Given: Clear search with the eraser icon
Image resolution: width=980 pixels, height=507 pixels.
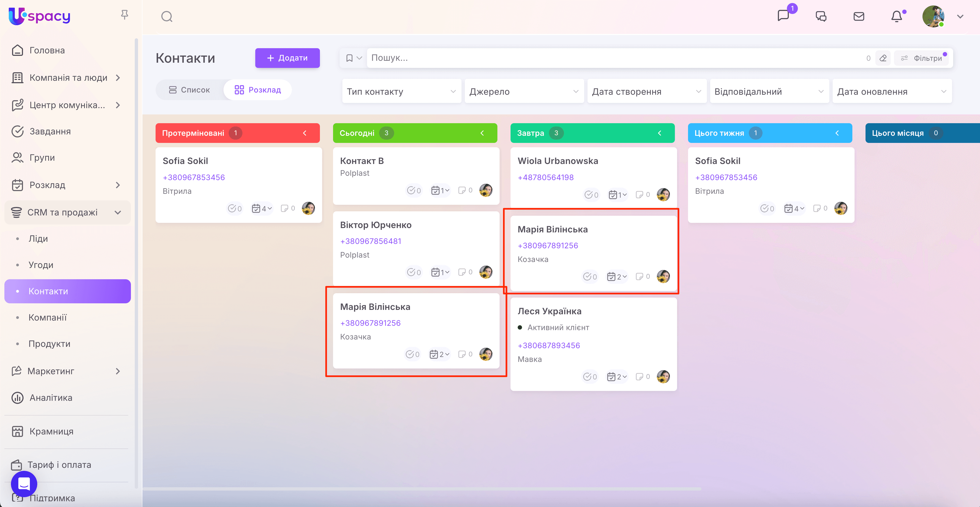Looking at the screenshot, I should 883,58.
